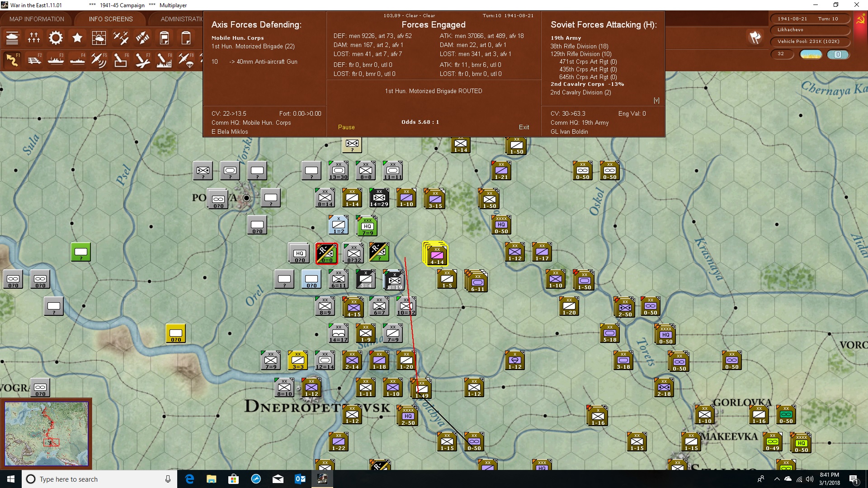Select the yellow-highlighted 4-14 unit stack
The height and width of the screenshot is (488, 868).
(436, 254)
